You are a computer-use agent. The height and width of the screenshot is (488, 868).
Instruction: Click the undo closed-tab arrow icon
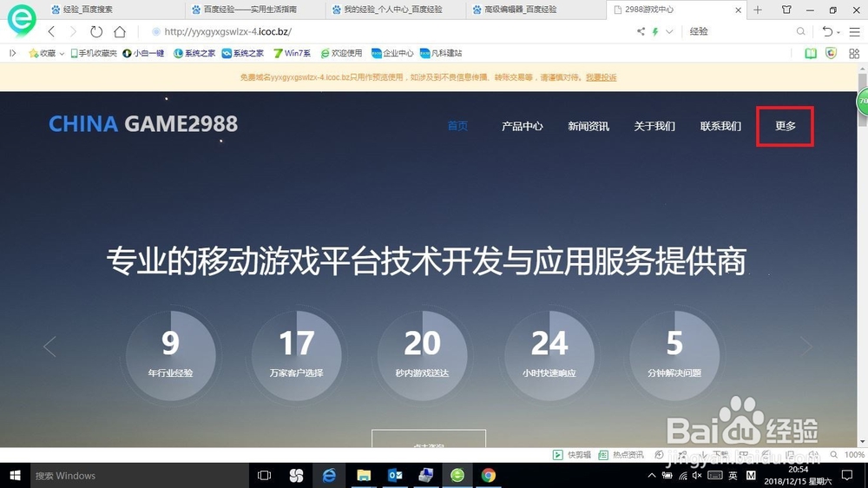coord(827,31)
